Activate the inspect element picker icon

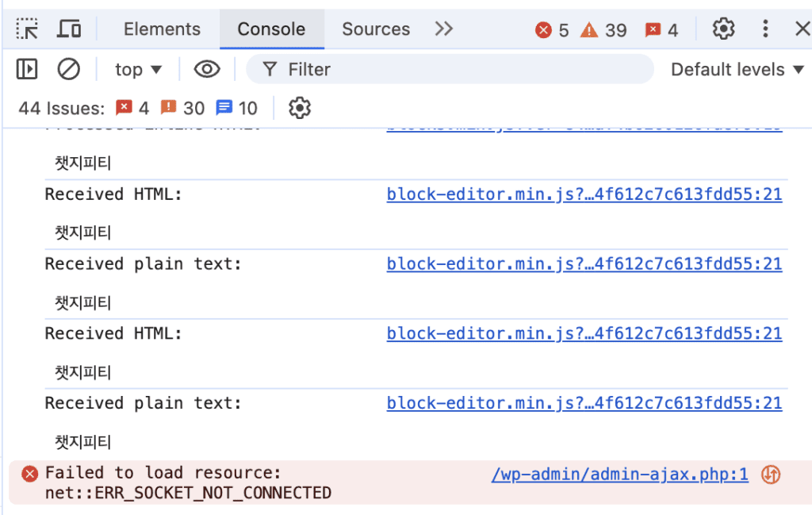coord(27,29)
